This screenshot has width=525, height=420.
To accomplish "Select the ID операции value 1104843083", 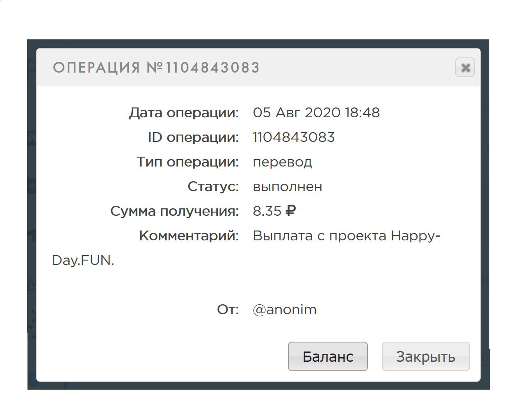I will 294,137.
